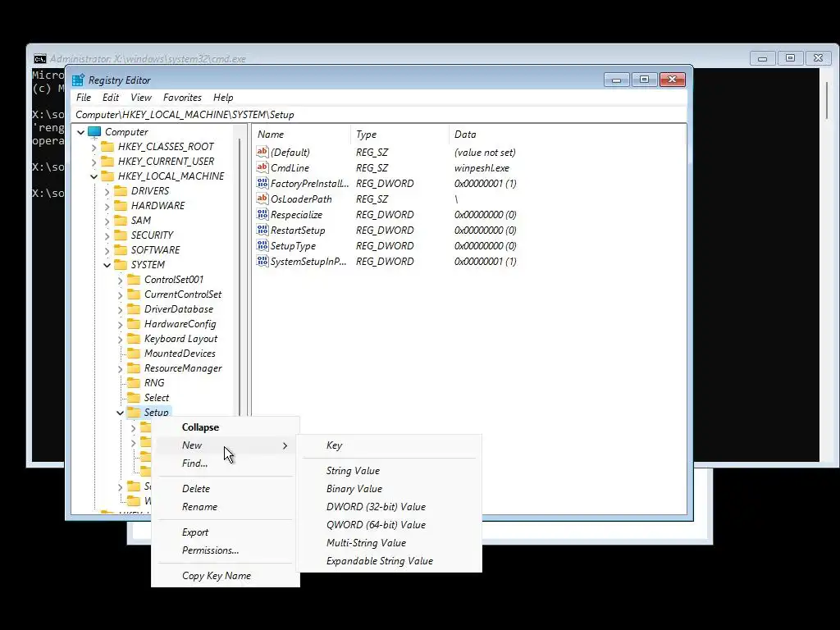Click the Select folder icon
Image resolution: width=840 pixels, height=630 pixels.
134,398
